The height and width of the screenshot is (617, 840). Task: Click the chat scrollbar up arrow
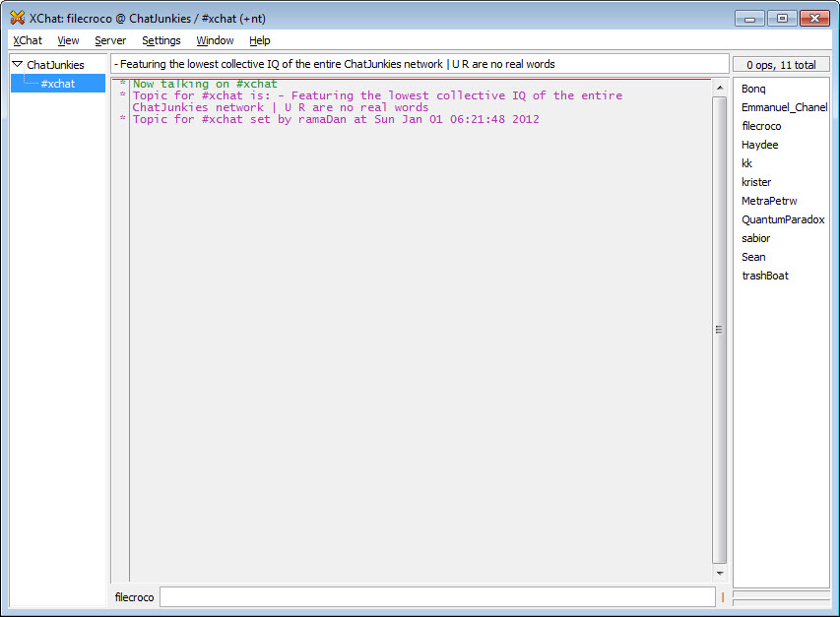[720, 88]
